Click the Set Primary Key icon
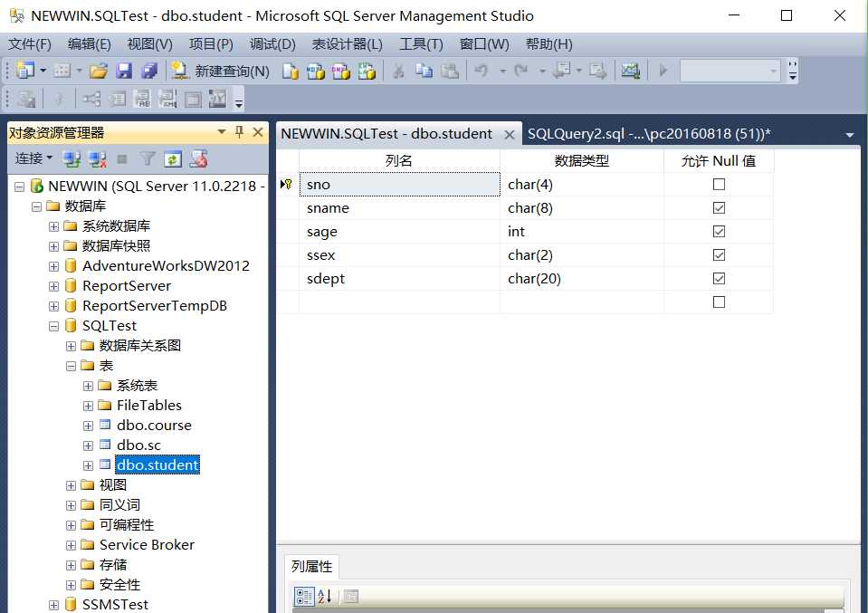The image size is (868, 613). coord(59,99)
